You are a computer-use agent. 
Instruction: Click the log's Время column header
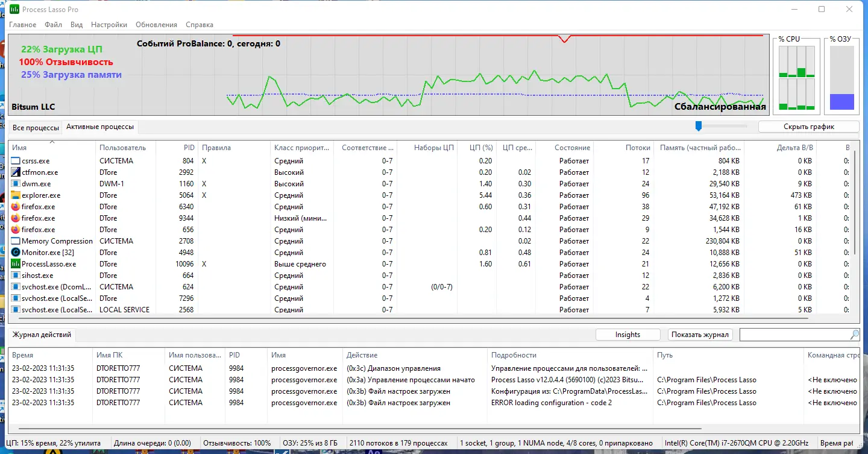[50, 355]
